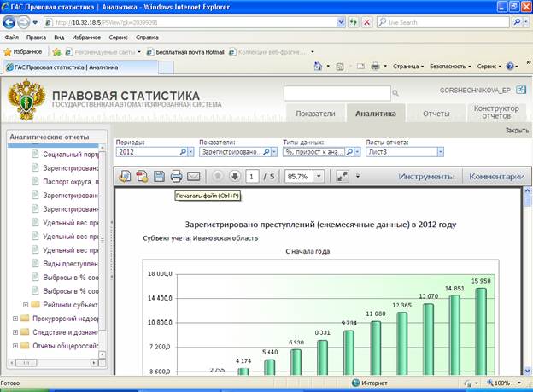
Task: Click the tree panel horizontal scrollbar
Action: tap(52, 363)
